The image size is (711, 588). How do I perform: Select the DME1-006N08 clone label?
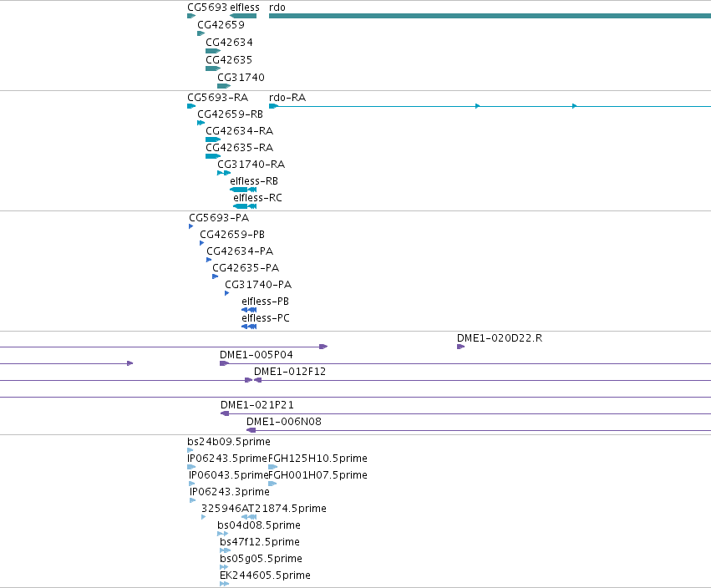(x=284, y=422)
